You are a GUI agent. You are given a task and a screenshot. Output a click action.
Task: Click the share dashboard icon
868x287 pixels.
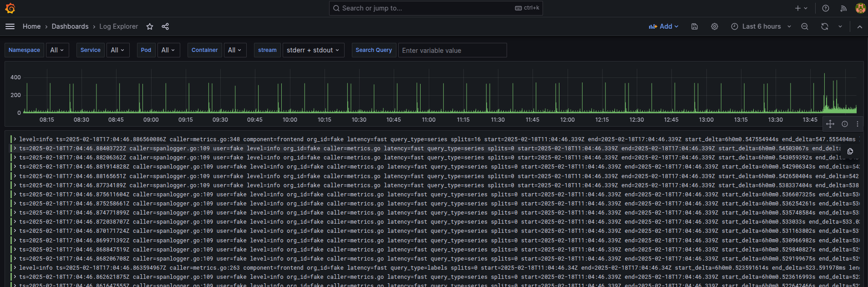point(165,26)
